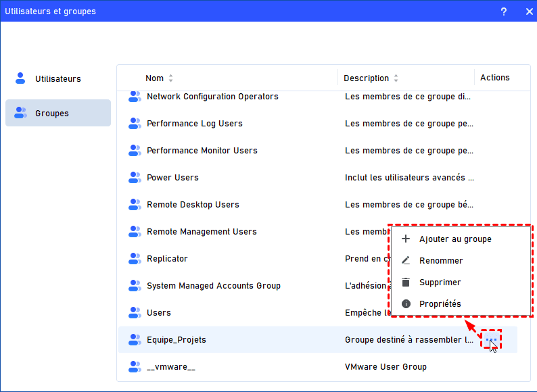Image resolution: width=537 pixels, height=392 pixels.
Task: Click the Equipe_Projets three-dot actions icon
Action: coord(492,339)
